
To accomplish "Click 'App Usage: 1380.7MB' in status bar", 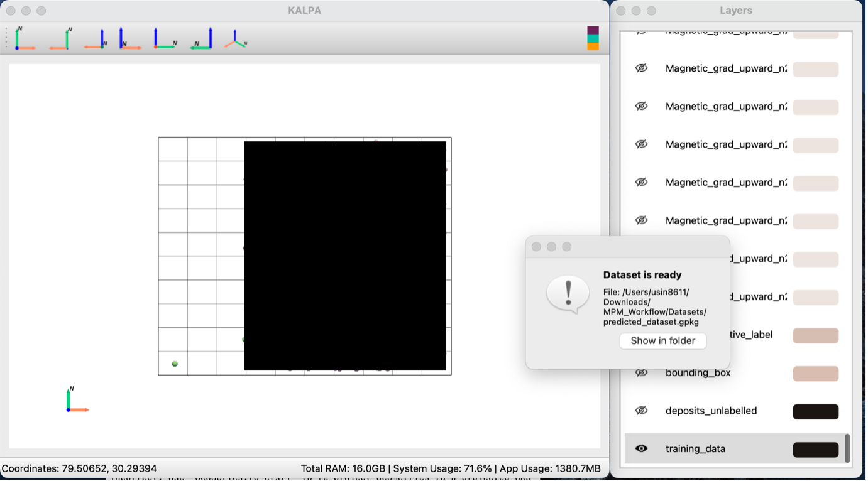I will [x=549, y=468].
